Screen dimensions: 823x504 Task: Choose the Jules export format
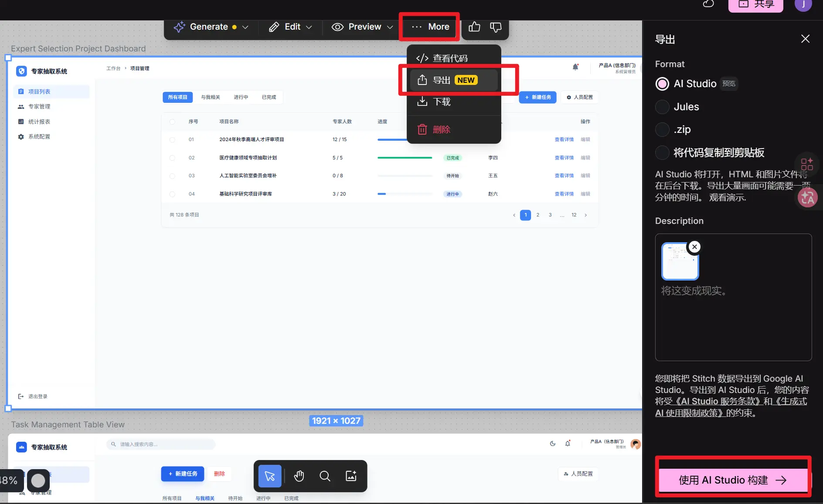(x=662, y=107)
